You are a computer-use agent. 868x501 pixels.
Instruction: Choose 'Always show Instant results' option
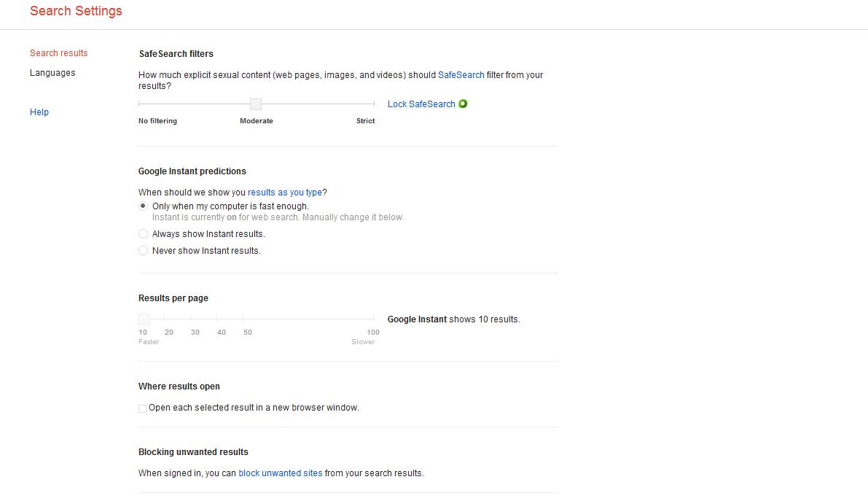143,234
